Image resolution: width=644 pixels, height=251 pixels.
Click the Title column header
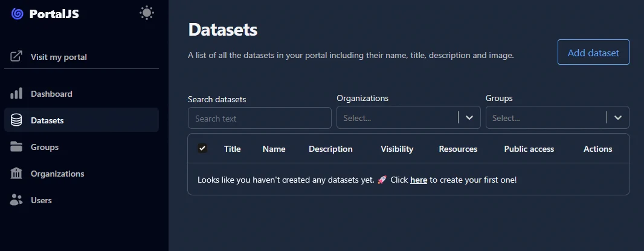(233, 149)
